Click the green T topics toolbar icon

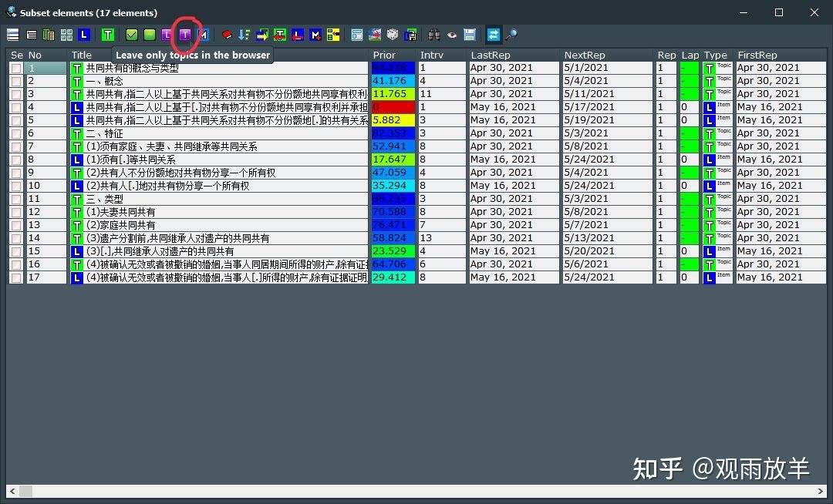[x=108, y=35]
